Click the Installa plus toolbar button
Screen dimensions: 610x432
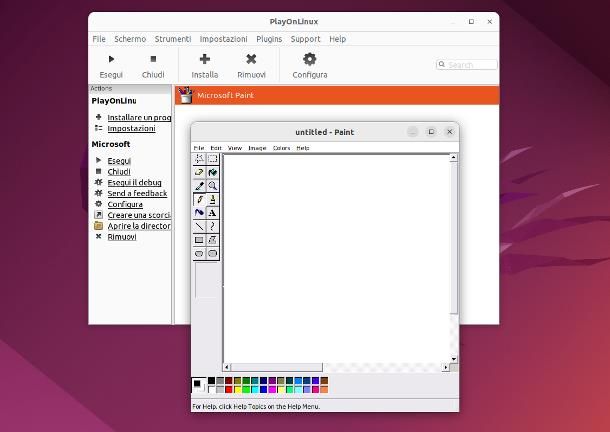tap(205, 65)
